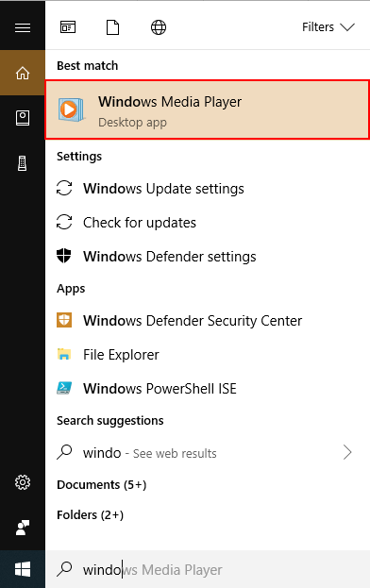Image resolution: width=370 pixels, height=588 pixels.
Task: Expand the Documents (5+) category
Action: coord(102,485)
